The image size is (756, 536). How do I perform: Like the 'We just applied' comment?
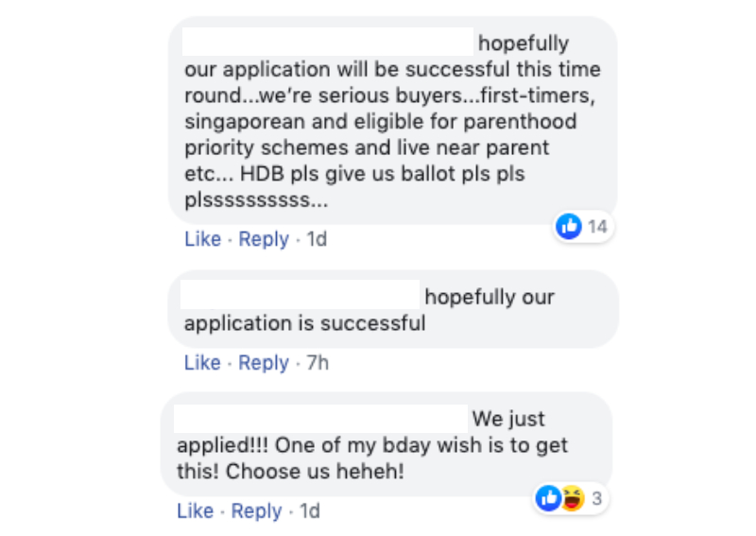click(196, 510)
